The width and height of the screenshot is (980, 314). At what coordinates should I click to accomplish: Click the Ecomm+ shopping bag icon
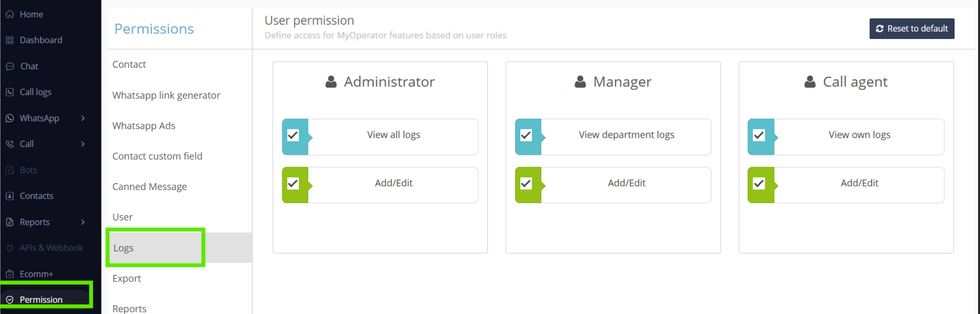tap(10, 274)
